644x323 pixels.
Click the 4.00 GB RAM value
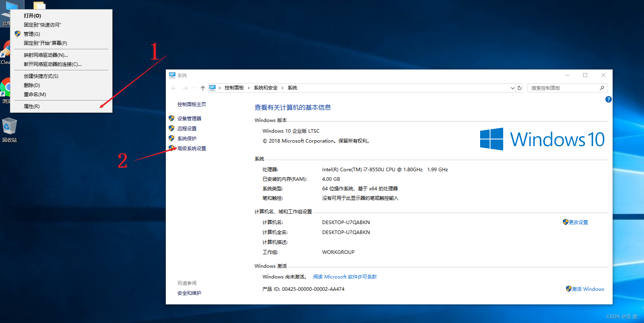(331, 179)
